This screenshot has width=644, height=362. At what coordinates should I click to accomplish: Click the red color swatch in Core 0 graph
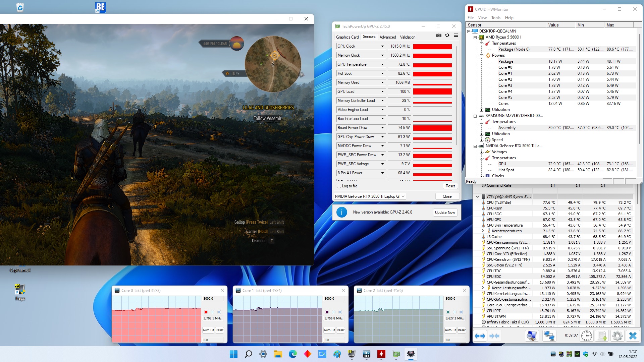206,312
